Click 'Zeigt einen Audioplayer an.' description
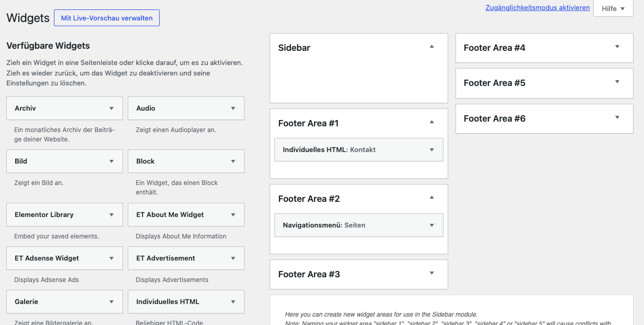The width and height of the screenshot is (644, 325). coord(176,130)
